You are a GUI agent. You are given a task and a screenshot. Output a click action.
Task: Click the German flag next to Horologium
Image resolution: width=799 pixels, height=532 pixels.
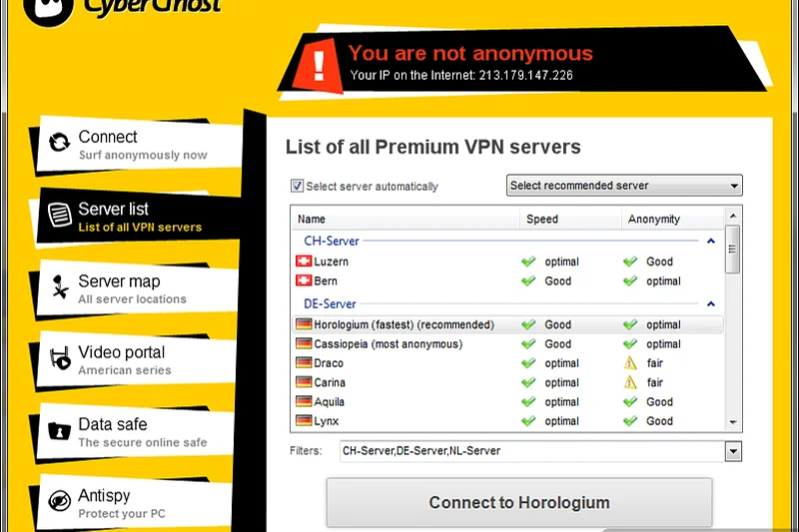pyautogui.click(x=304, y=324)
